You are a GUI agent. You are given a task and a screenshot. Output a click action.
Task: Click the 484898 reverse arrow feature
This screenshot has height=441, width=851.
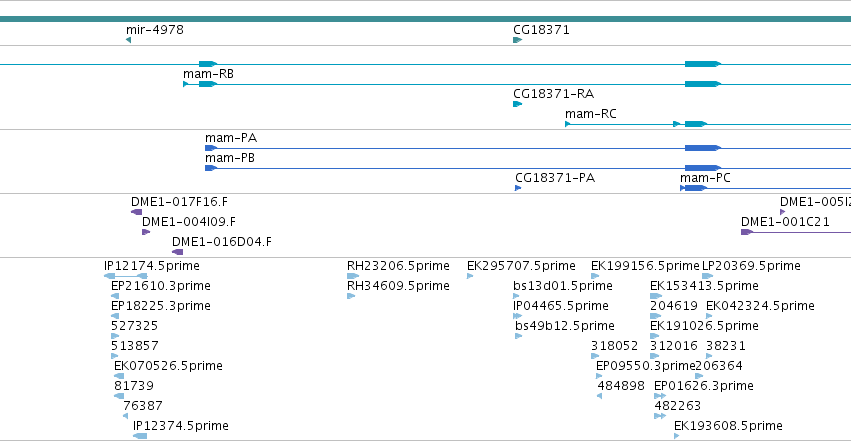tap(600, 396)
